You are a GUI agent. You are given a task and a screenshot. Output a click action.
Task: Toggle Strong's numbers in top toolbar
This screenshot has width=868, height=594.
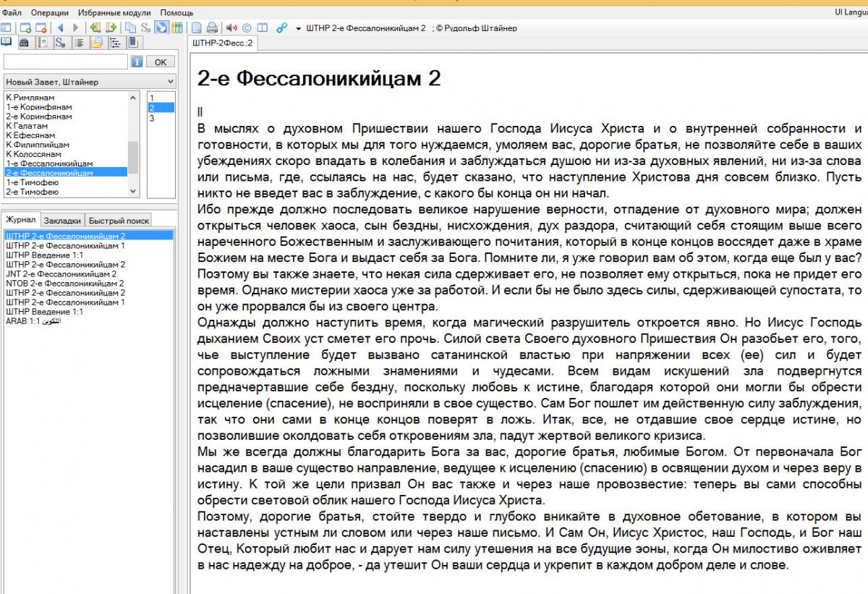145,28
